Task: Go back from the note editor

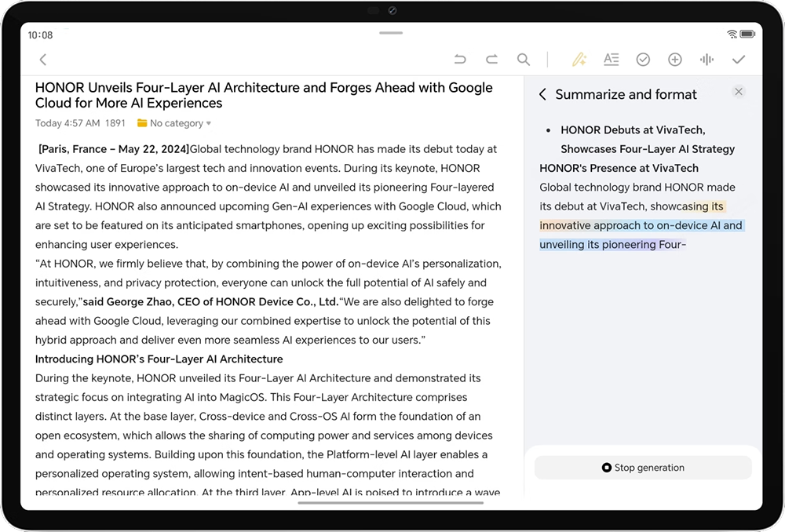Action: (x=43, y=60)
